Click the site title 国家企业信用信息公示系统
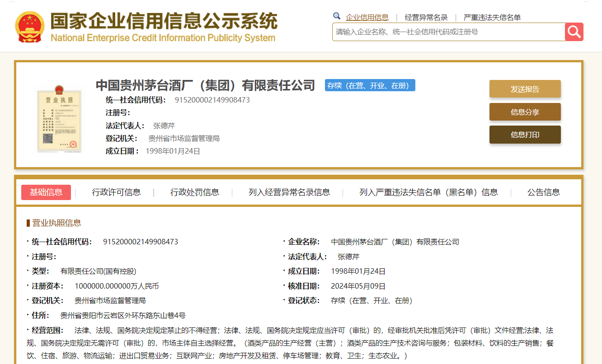This screenshot has height=364, width=602. pyautogui.click(x=164, y=21)
